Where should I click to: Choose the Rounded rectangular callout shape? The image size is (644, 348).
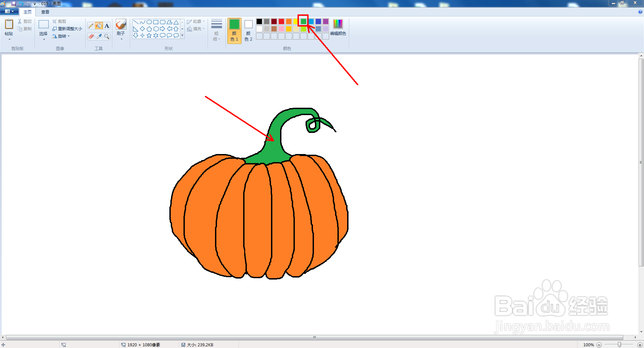163,35
